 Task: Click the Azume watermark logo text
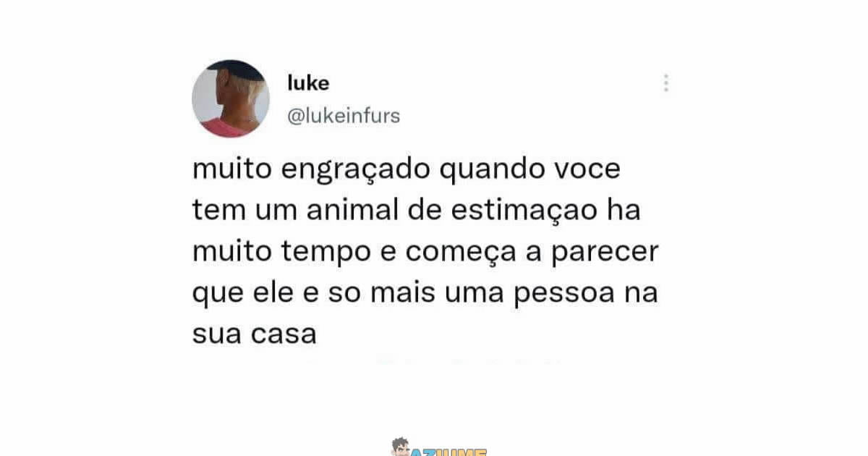[x=448, y=452]
